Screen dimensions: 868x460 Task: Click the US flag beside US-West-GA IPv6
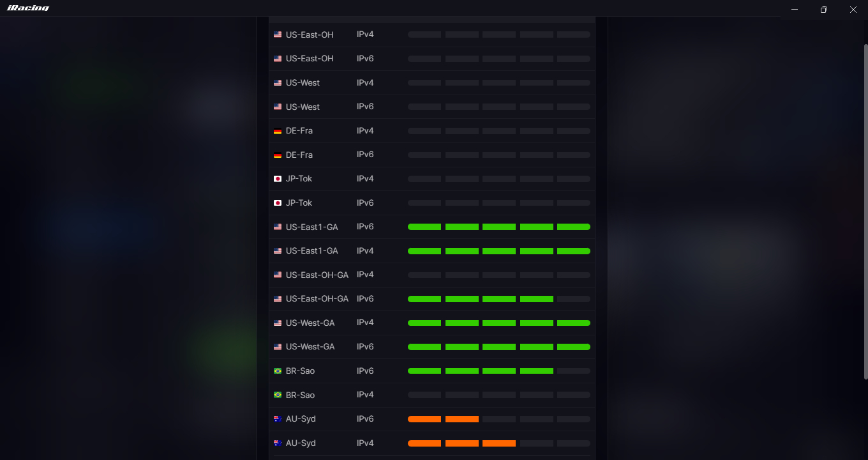click(278, 347)
